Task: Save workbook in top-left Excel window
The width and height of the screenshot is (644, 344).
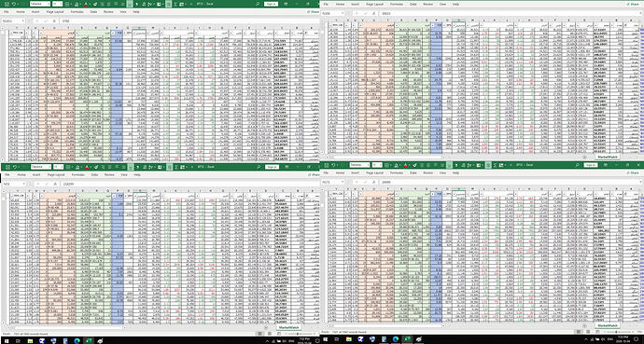Action: pyautogui.click(x=7, y=4)
